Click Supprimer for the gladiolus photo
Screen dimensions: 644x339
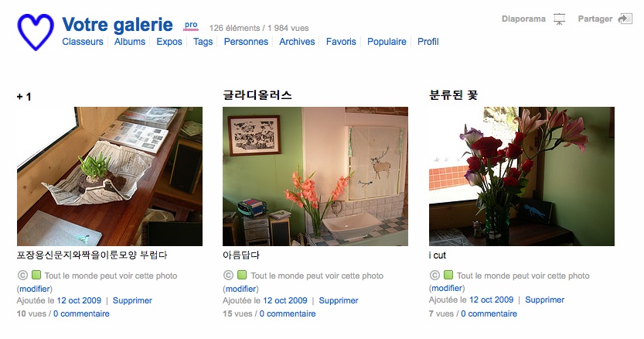[x=339, y=301]
